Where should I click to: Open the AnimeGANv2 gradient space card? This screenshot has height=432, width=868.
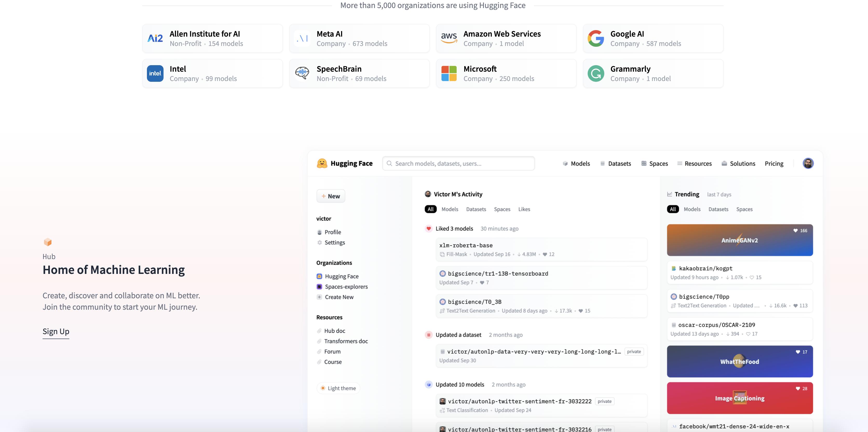(740, 240)
